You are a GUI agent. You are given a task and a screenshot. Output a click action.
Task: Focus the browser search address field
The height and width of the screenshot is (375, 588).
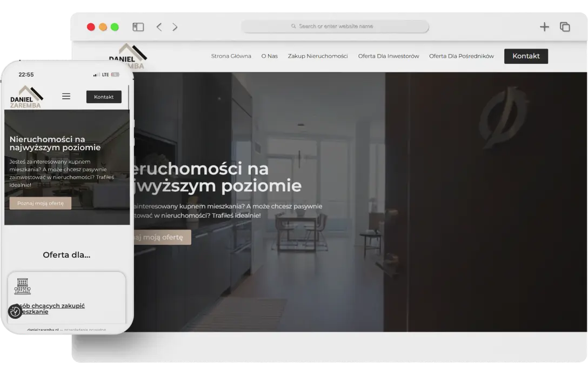pyautogui.click(x=335, y=26)
